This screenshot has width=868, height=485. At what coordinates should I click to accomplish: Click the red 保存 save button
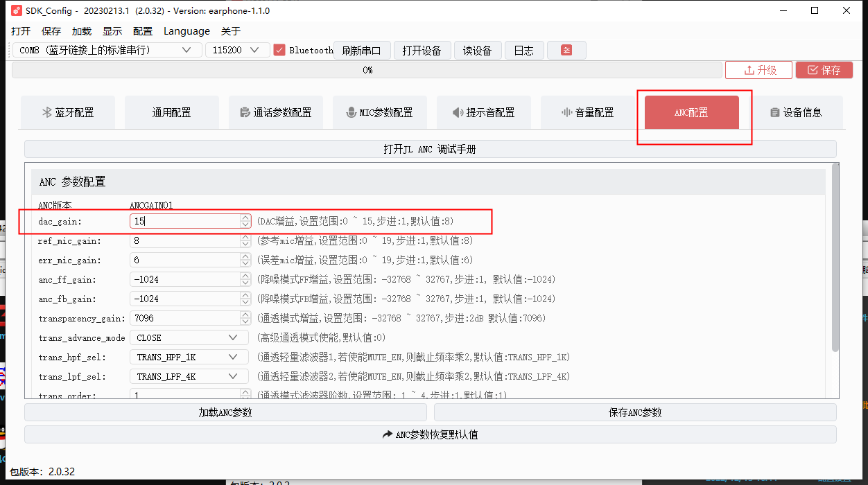click(x=824, y=70)
